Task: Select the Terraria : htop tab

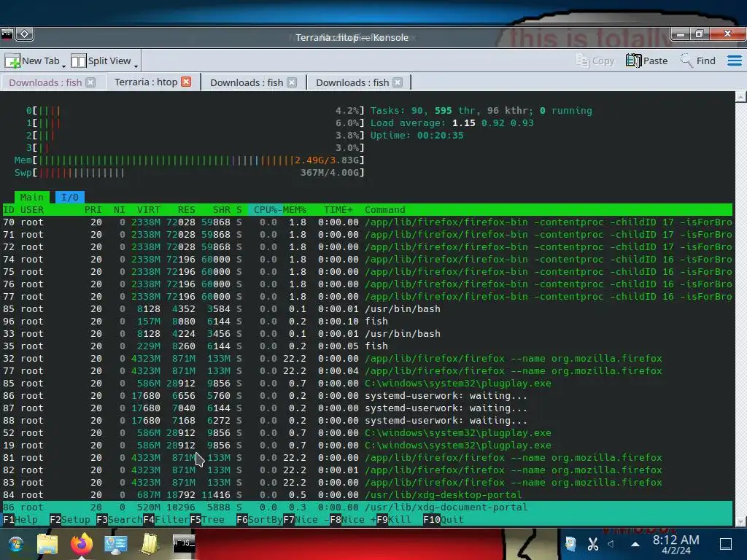Action: pyautogui.click(x=146, y=82)
